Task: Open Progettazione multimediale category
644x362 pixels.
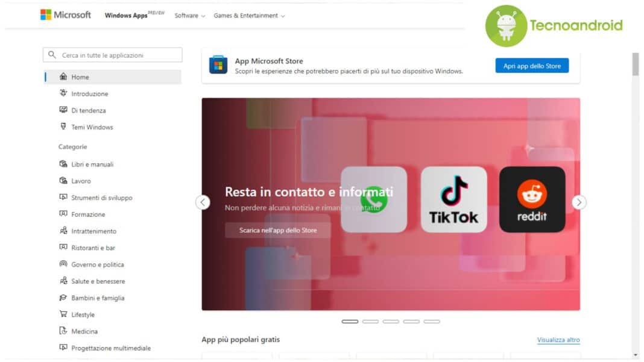Action: (111, 348)
